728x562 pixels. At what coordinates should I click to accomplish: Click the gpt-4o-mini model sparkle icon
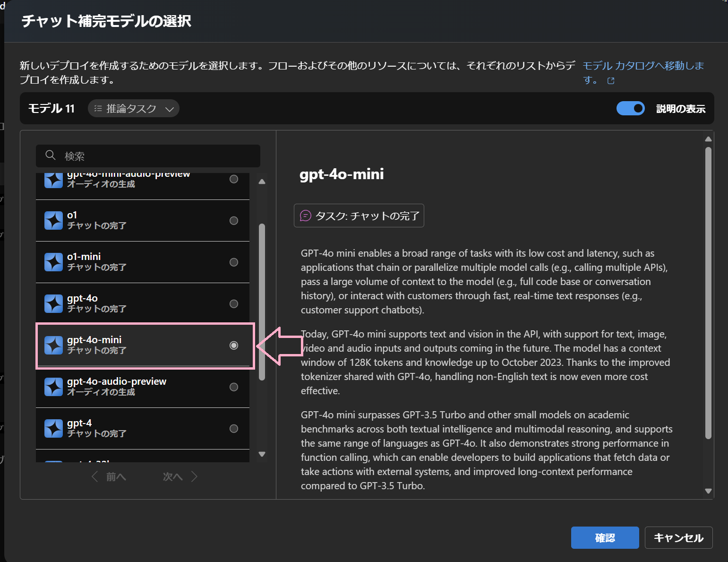tap(53, 345)
